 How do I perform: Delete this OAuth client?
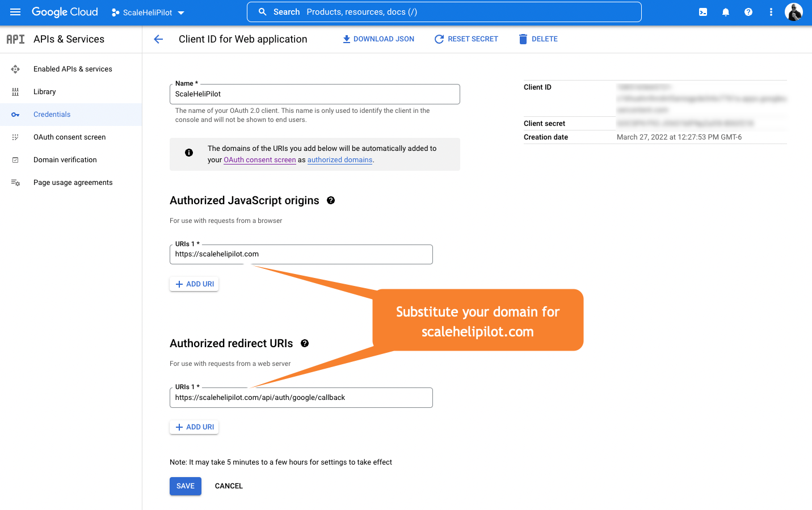[538, 39]
